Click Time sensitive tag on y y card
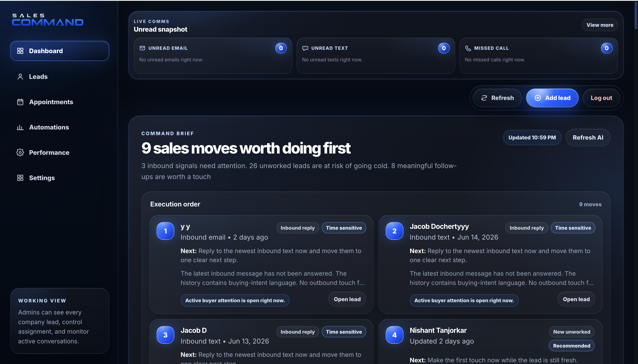The height and width of the screenshot is (364, 638). (344, 228)
